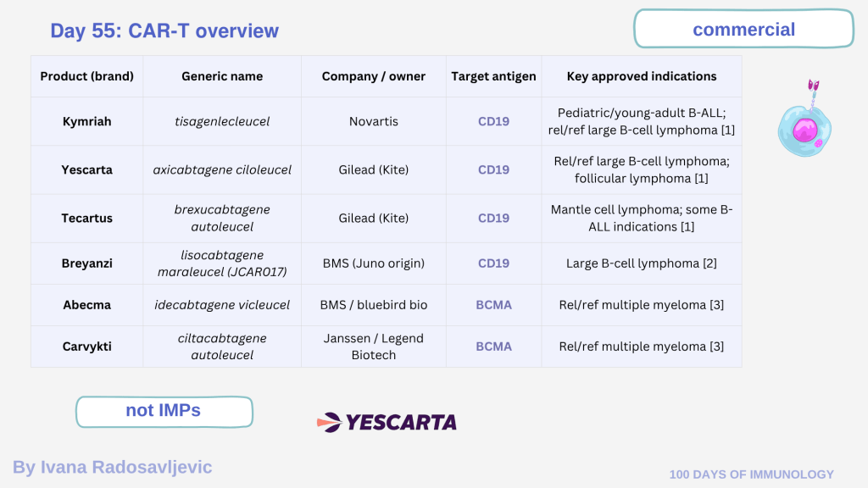Click the "Mantle cell lymphoma" indication cell
868x488 pixels.
(642, 218)
